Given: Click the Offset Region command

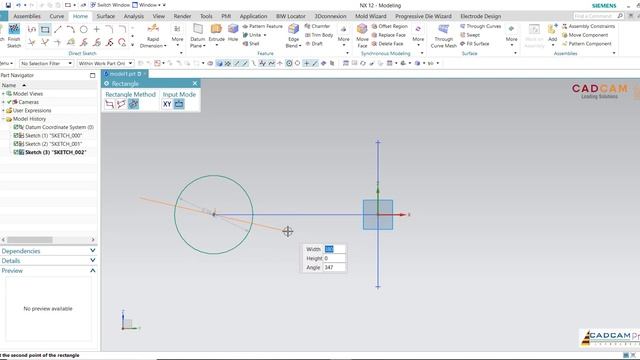Looking at the screenshot, I should pos(389,26).
